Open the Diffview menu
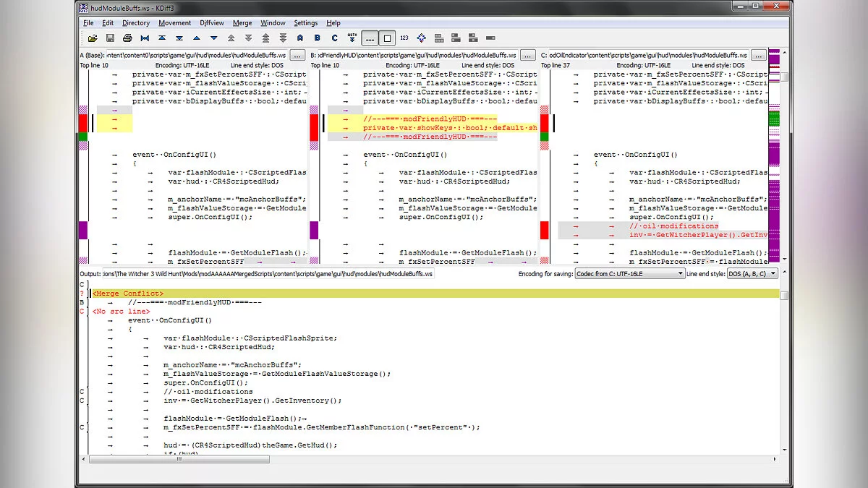Screen dimensions: 868x488 tap(212, 23)
